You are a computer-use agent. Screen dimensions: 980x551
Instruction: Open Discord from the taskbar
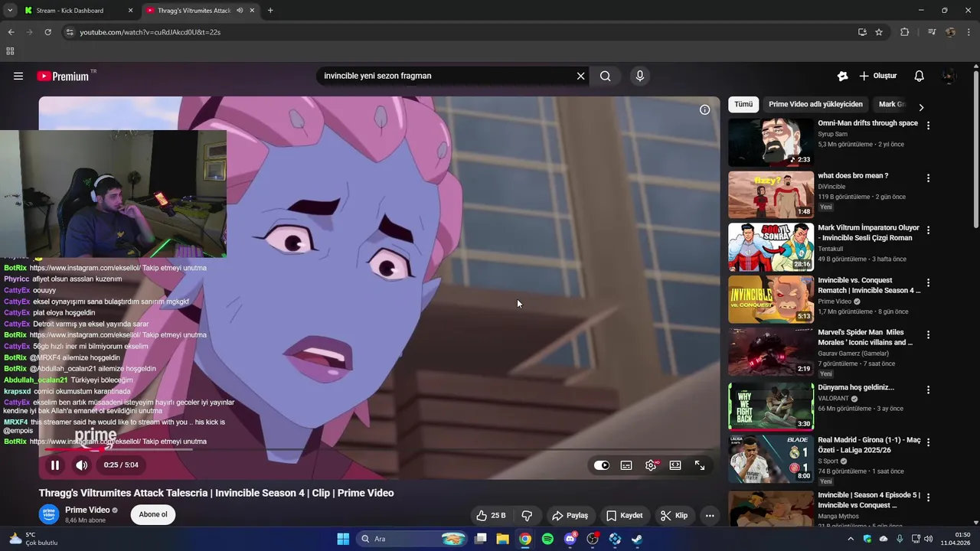pyautogui.click(x=570, y=539)
